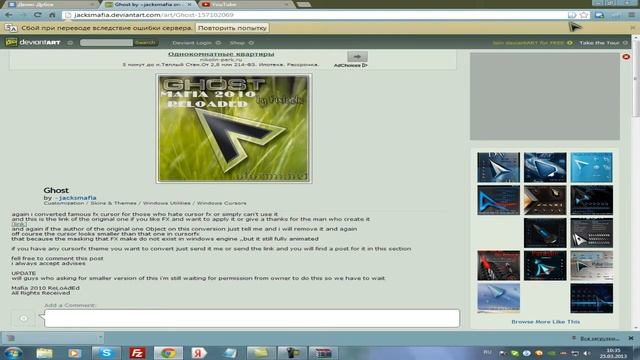Click the translation bar language icon
Viewport: 640px width, 360px height.
click(x=11, y=28)
